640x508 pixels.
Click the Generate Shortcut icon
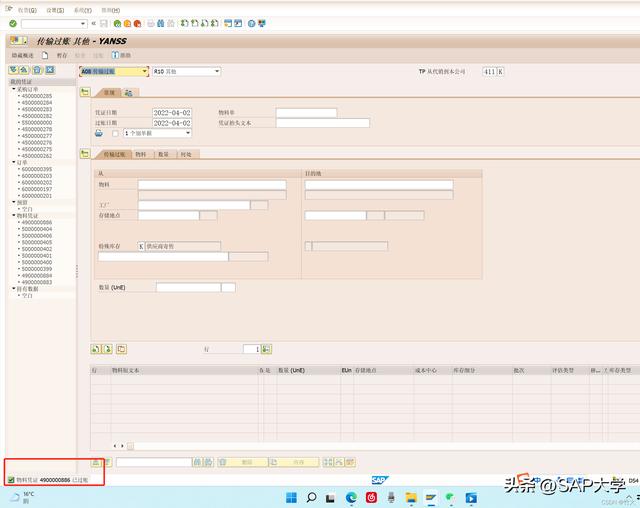[238, 24]
